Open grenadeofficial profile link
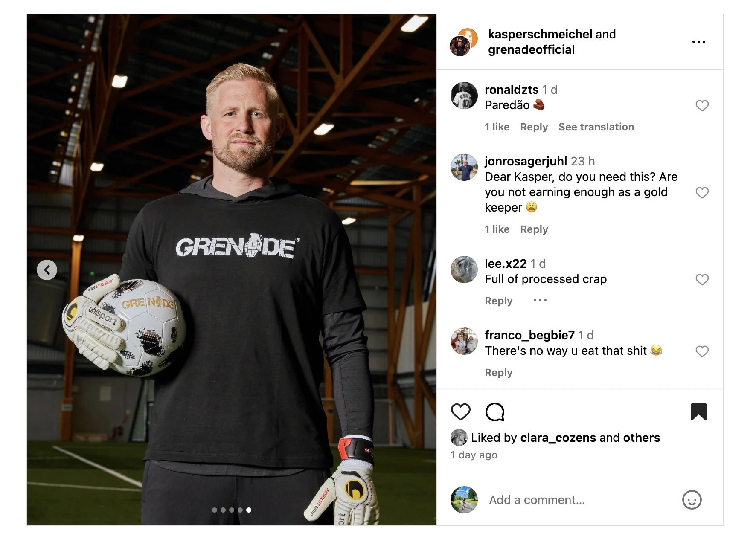The image size is (756, 539). point(531,49)
